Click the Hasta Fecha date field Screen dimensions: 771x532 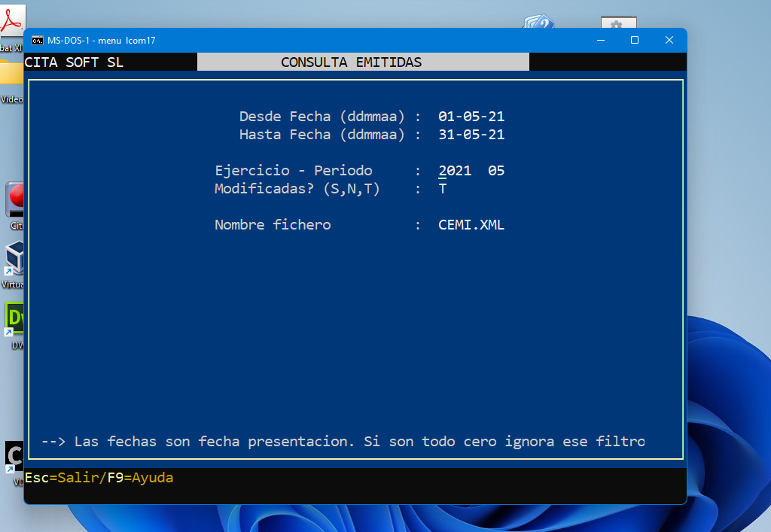[x=471, y=135]
